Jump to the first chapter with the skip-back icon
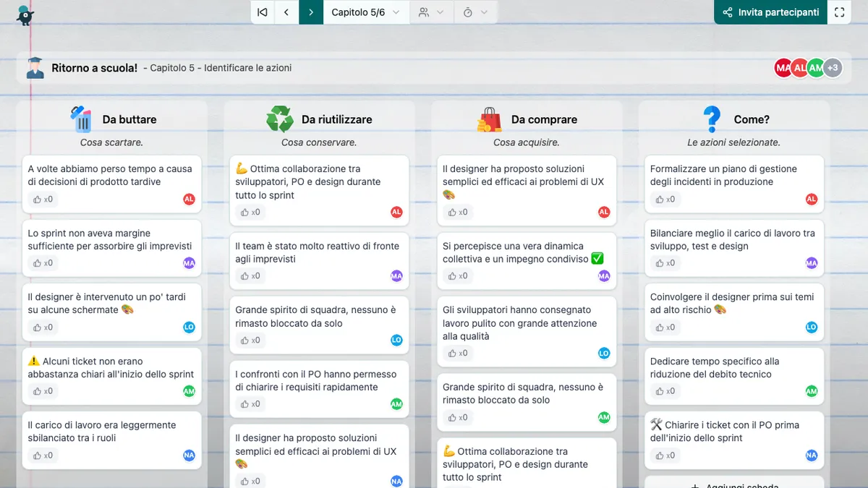Image resolution: width=868 pixels, height=488 pixels. pos(263,12)
